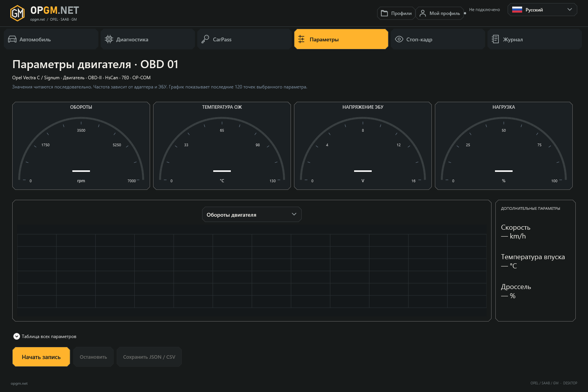Open the Обороты двигателя parameter dropdown
The height and width of the screenshot is (392, 588).
[252, 214]
